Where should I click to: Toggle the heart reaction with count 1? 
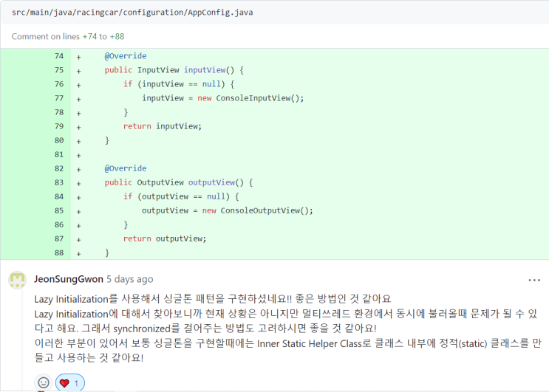(x=70, y=383)
